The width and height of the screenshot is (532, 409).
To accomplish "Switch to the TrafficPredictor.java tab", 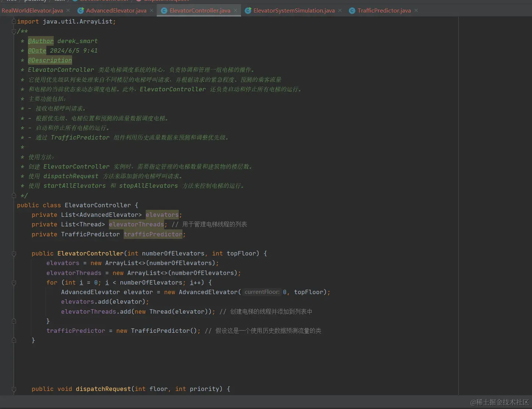I will pyautogui.click(x=384, y=11).
